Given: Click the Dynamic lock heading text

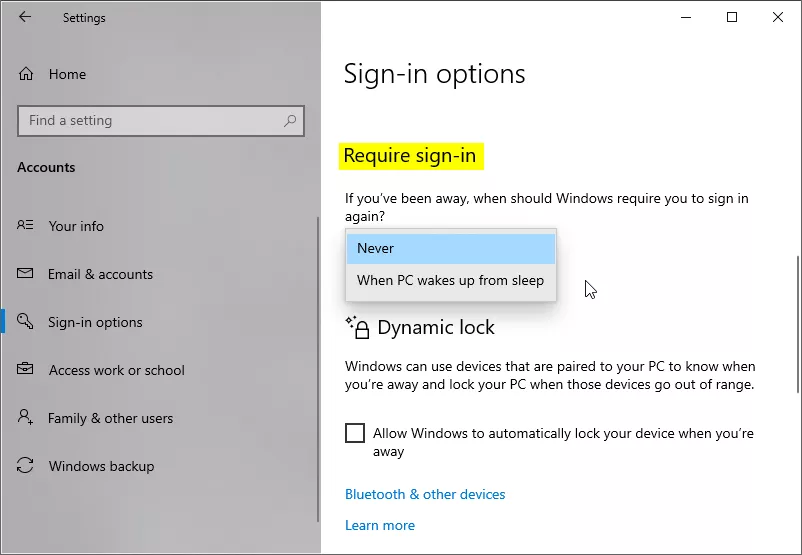Looking at the screenshot, I should click(436, 328).
